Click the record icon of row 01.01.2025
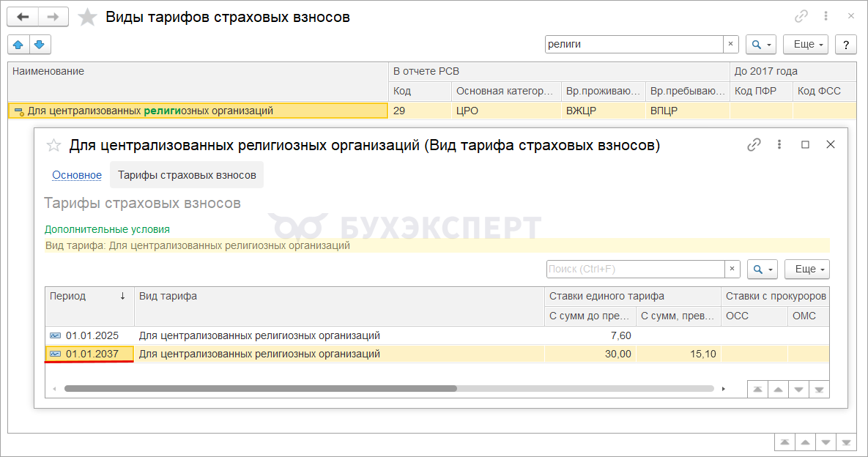 click(x=56, y=335)
